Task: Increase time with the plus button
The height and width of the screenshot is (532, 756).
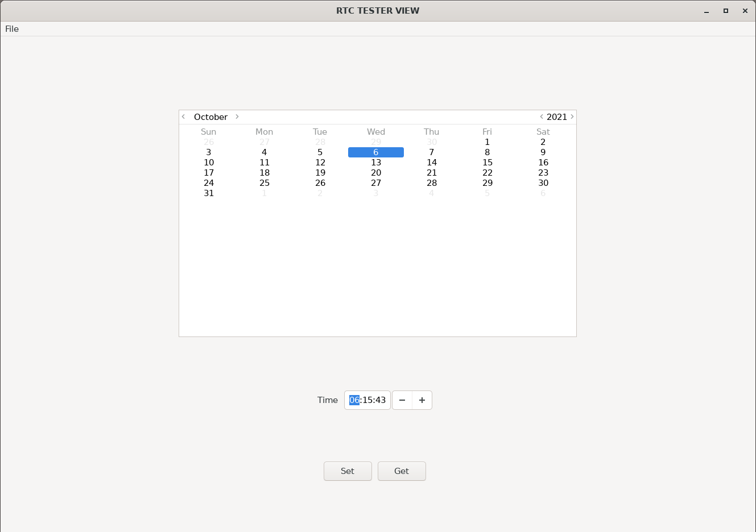Action: point(422,400)
